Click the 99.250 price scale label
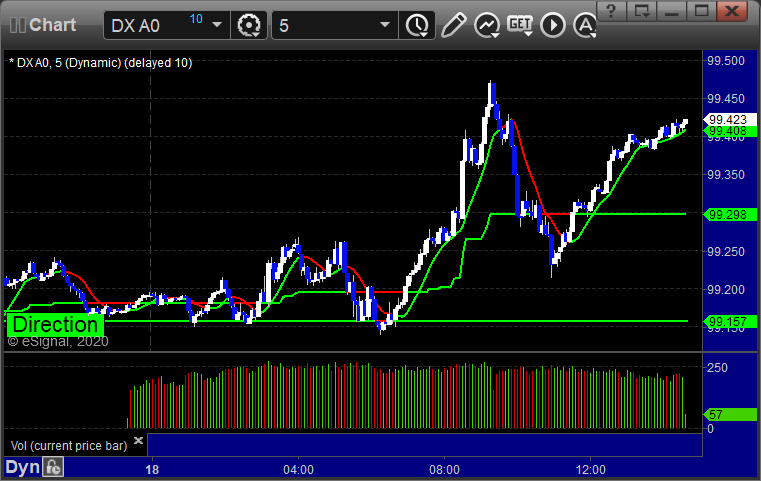 726,251
